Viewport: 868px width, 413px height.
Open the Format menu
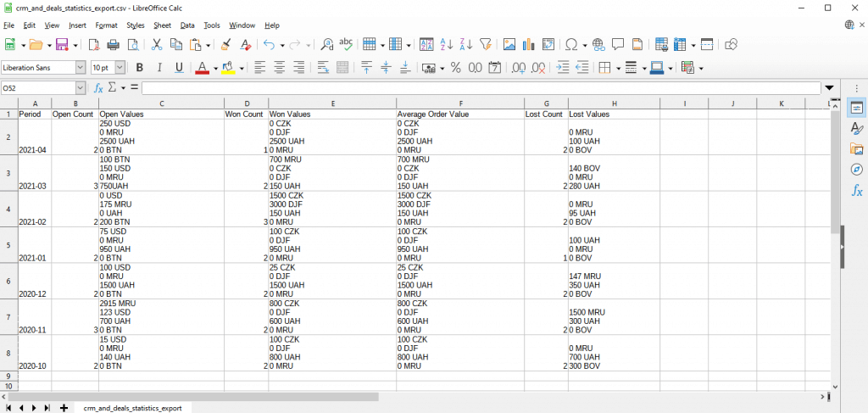(106, 25)
